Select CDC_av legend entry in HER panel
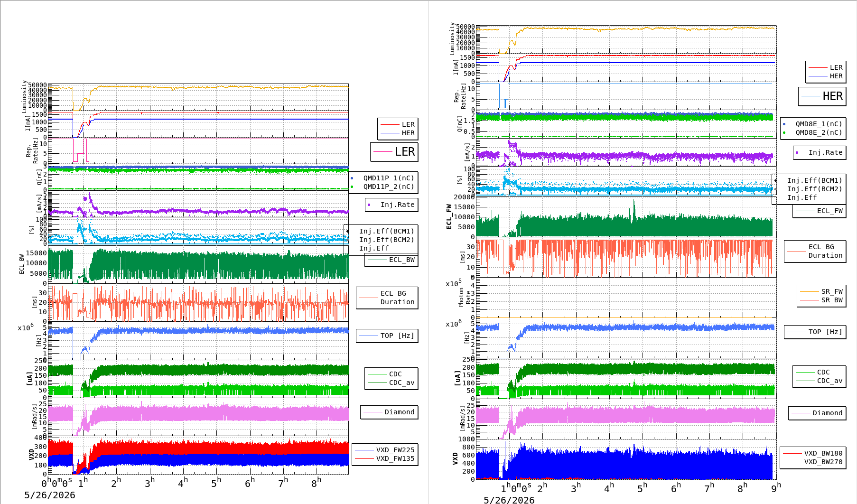The image size is (857, 504). point(829,381)
